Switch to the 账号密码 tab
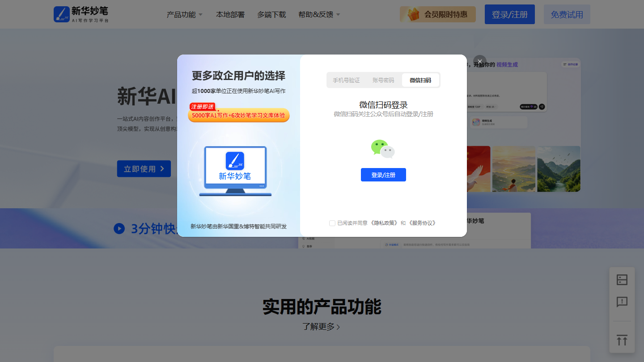The height and width of the screenshot is (362, 644). click(383, 80)
